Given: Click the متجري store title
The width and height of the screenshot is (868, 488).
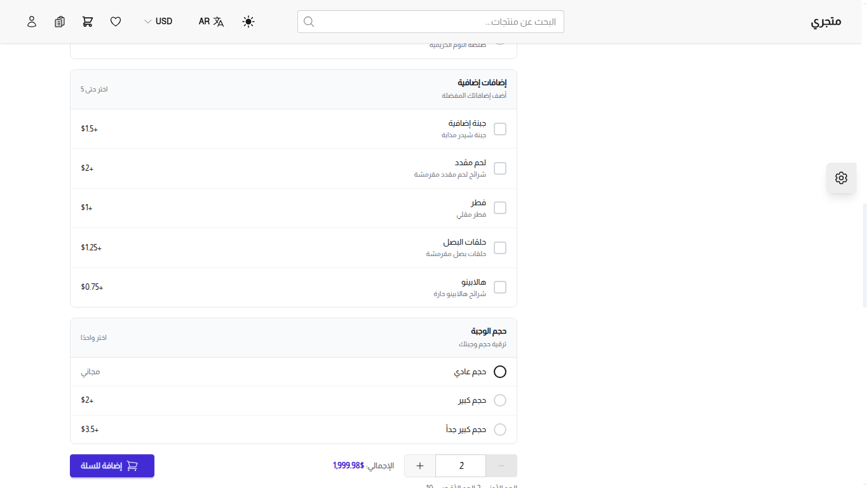Looking at the screenshot, I should click(x=827, y=21).
